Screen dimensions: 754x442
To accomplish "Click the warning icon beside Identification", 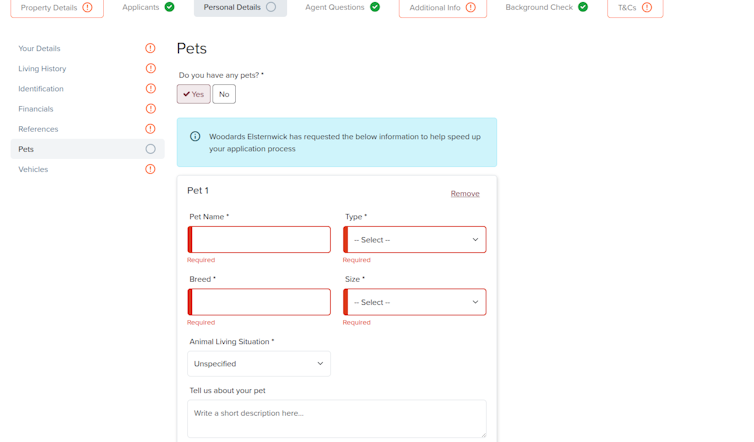I will click(150, 88).
